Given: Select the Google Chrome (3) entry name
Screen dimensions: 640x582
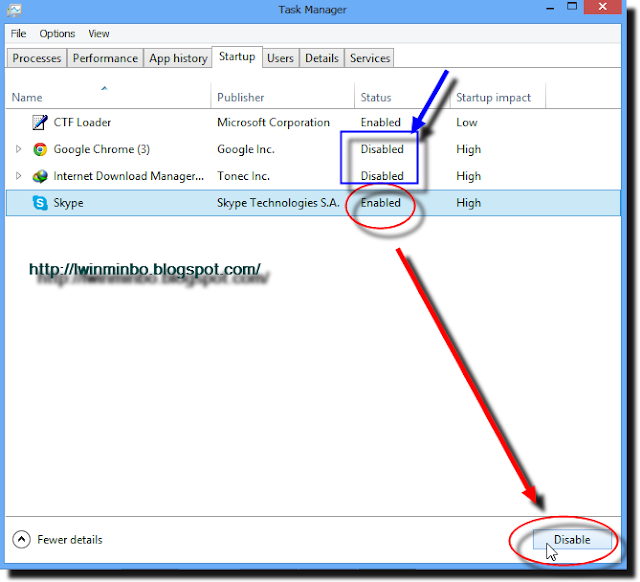Looking at the screenshot, I should click(102, 149).
